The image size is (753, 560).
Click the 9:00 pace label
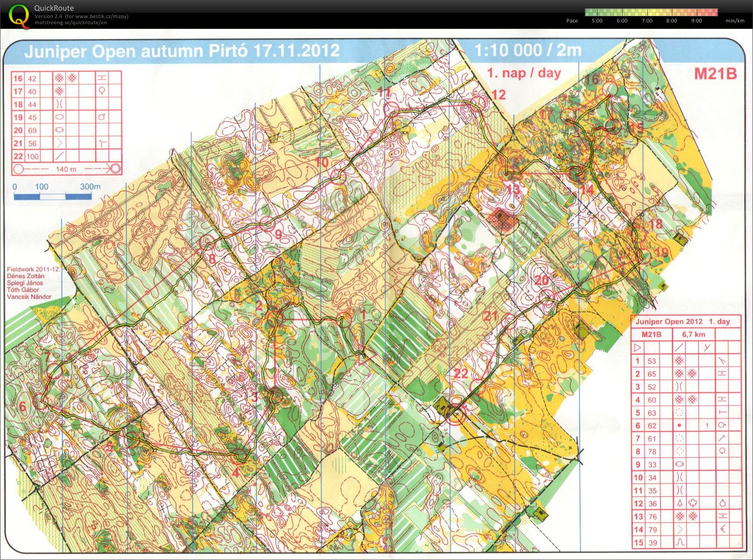tap(696, 21)
